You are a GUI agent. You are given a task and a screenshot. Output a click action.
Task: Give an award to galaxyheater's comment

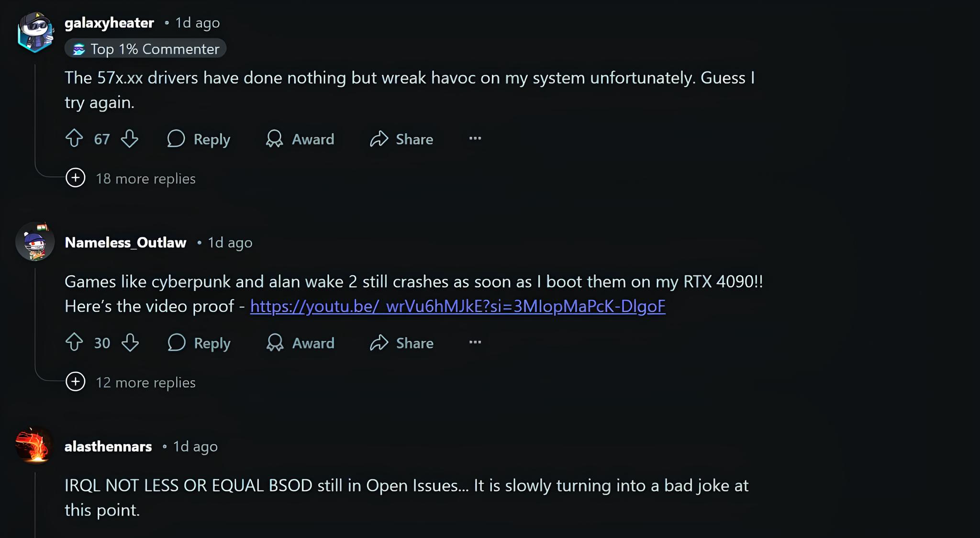tap(300, 139)
